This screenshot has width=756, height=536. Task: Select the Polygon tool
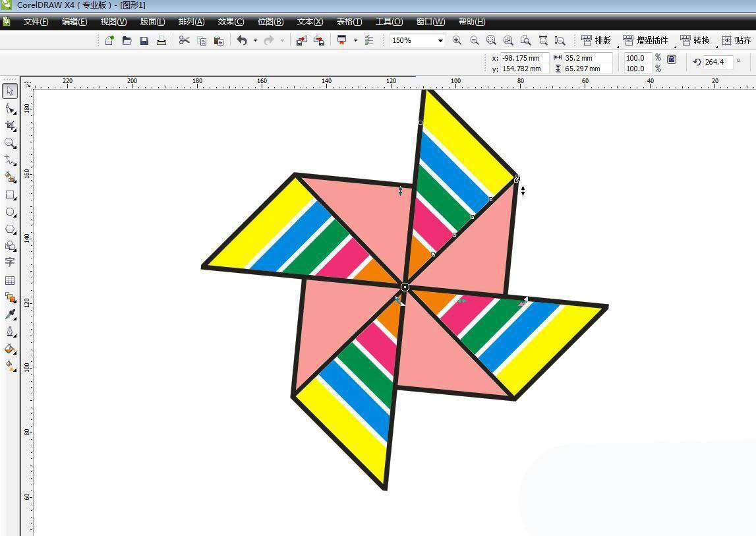(10, 229)
